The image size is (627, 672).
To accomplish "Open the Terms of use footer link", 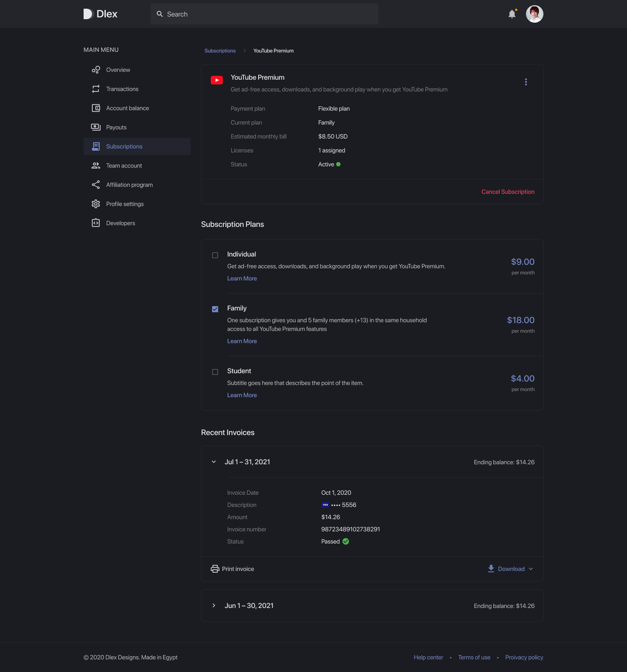I will (474, 657).
